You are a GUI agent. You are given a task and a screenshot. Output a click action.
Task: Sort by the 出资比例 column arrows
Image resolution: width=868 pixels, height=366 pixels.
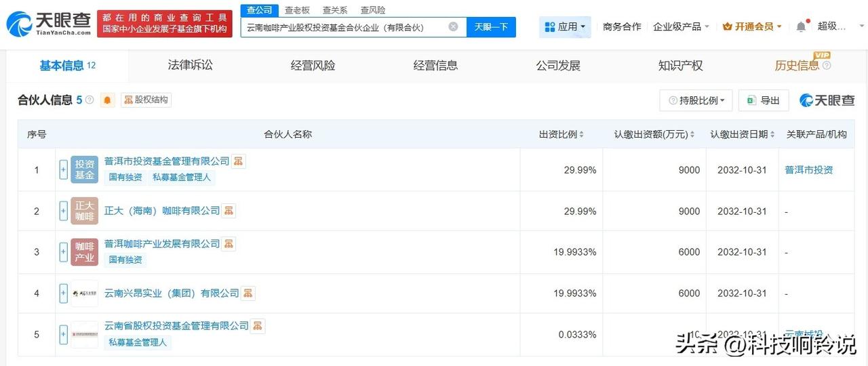[581, 135]
